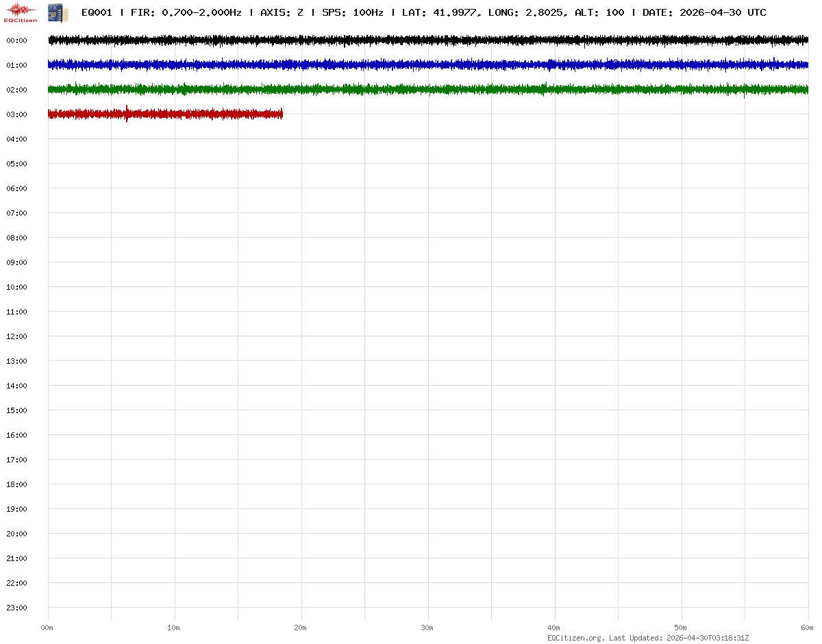
Task: Select the 30m minute axis label
Action: point(427,628)
